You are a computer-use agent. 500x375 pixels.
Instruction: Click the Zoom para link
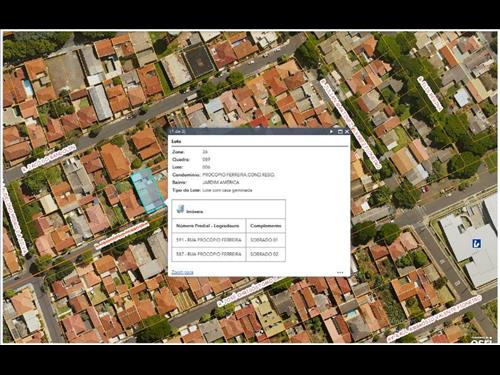click(182, 272)
